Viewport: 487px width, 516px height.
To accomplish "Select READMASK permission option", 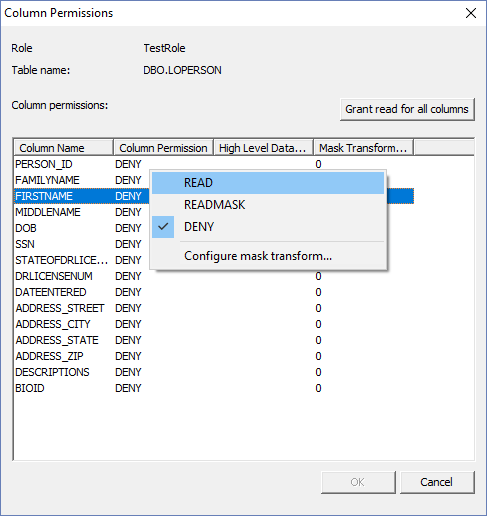I will click(x=268, y=205).
